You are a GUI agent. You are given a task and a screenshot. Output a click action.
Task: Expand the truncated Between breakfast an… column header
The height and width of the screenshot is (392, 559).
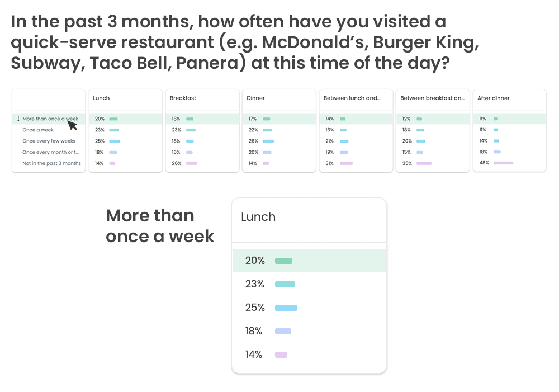pos(433,98)
